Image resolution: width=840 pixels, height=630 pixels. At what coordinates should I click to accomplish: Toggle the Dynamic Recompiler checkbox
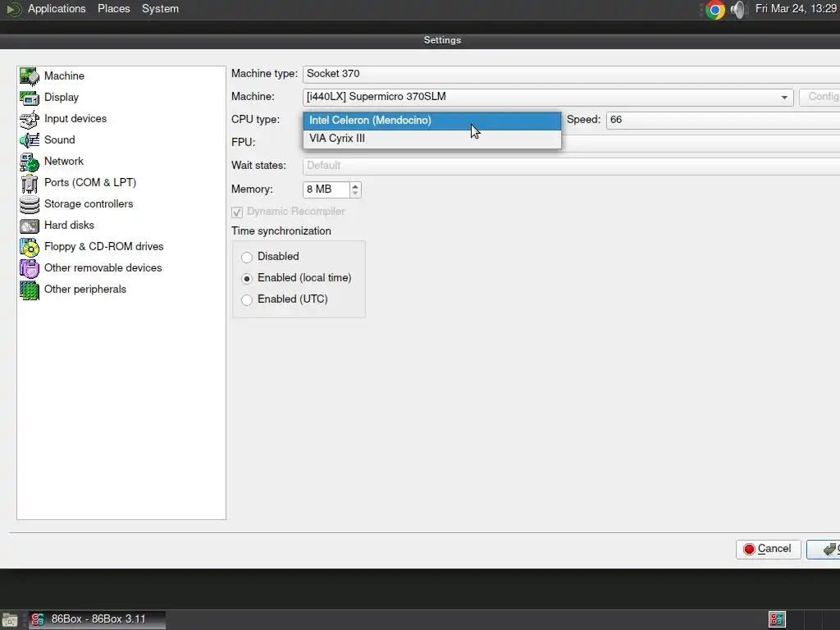(237, 212)
